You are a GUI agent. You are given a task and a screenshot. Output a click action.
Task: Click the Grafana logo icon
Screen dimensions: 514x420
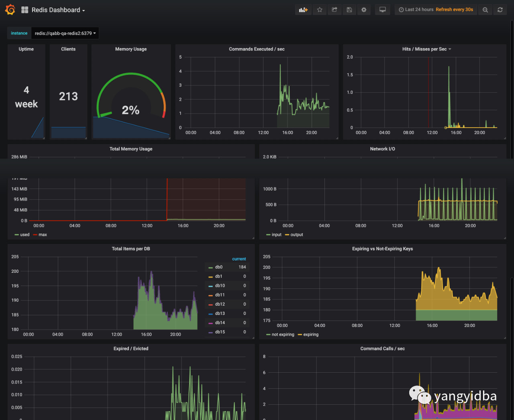[10, 10]
